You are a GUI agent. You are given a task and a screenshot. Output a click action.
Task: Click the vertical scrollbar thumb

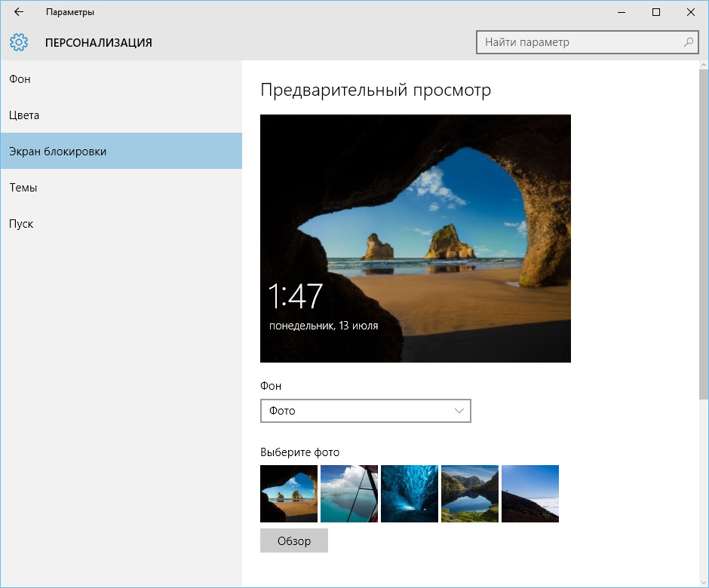click(x=704, y=234)
